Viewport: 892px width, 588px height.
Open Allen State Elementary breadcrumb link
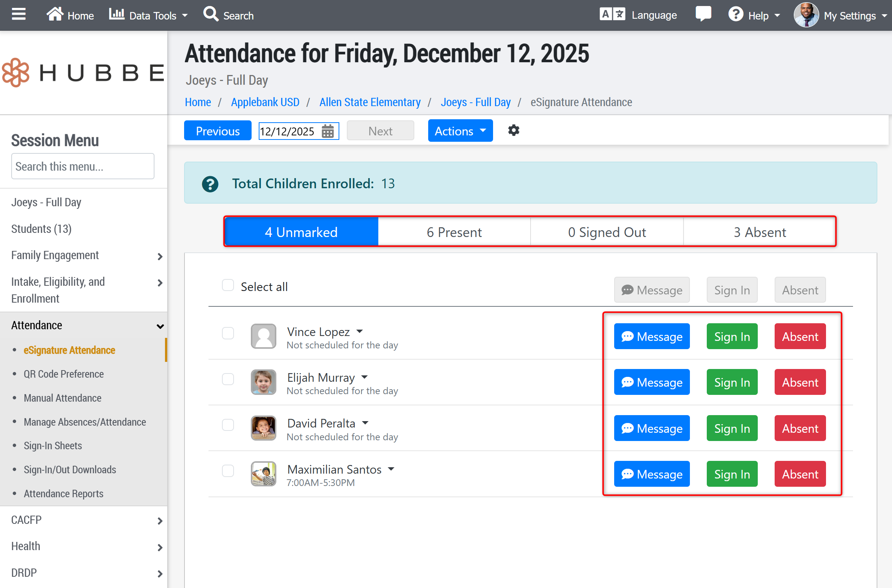coord(370,102)
